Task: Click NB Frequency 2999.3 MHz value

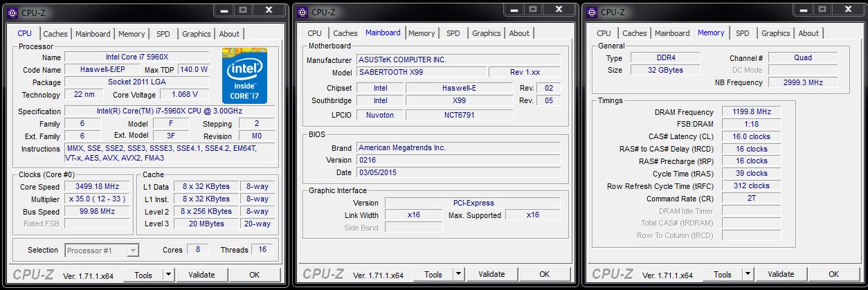Action: [x=803, y=83]
